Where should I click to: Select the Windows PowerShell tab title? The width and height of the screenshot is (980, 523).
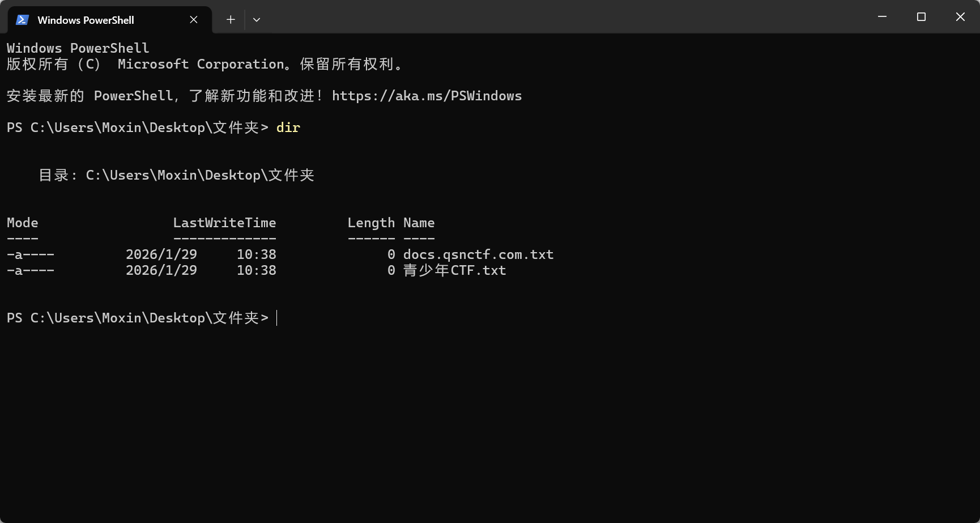coord(86,20)
